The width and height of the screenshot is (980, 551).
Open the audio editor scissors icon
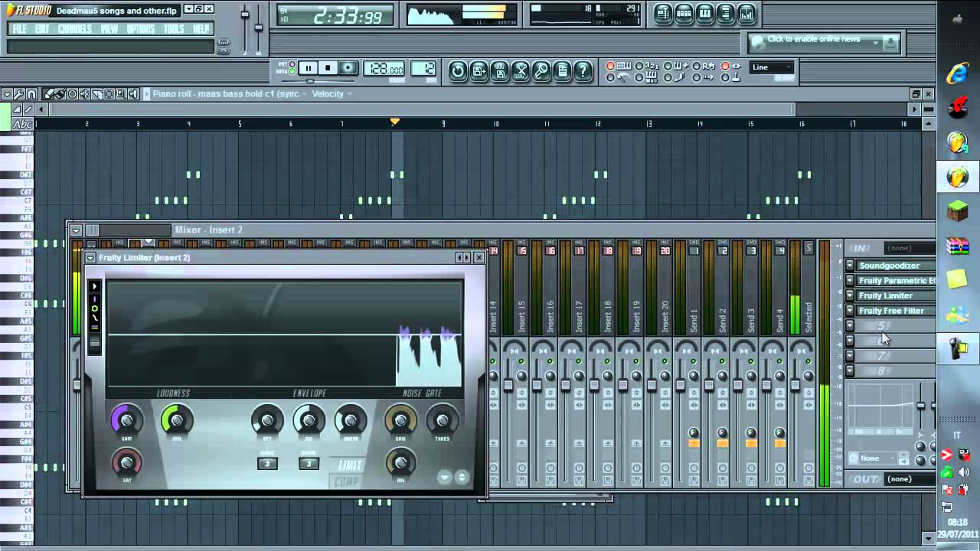[521, 71]
